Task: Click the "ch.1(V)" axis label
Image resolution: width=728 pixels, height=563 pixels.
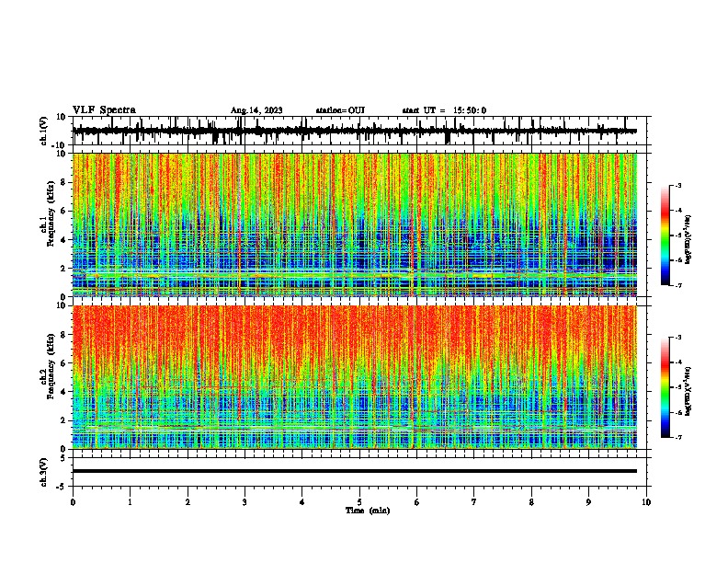Action: [x=43, y=131]
